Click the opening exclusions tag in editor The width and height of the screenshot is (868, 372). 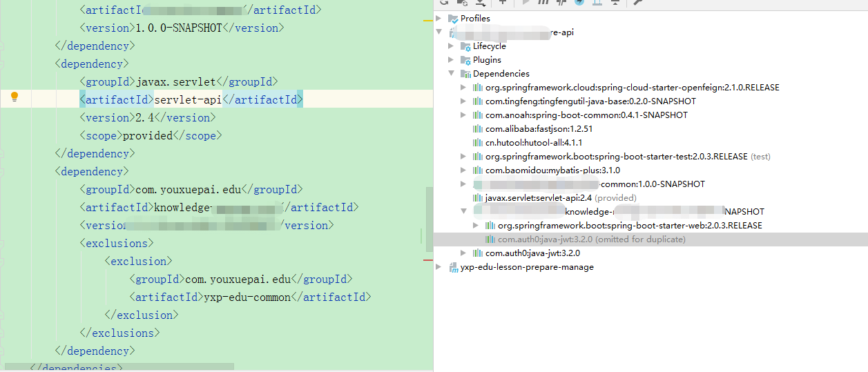tap(117, 243)
